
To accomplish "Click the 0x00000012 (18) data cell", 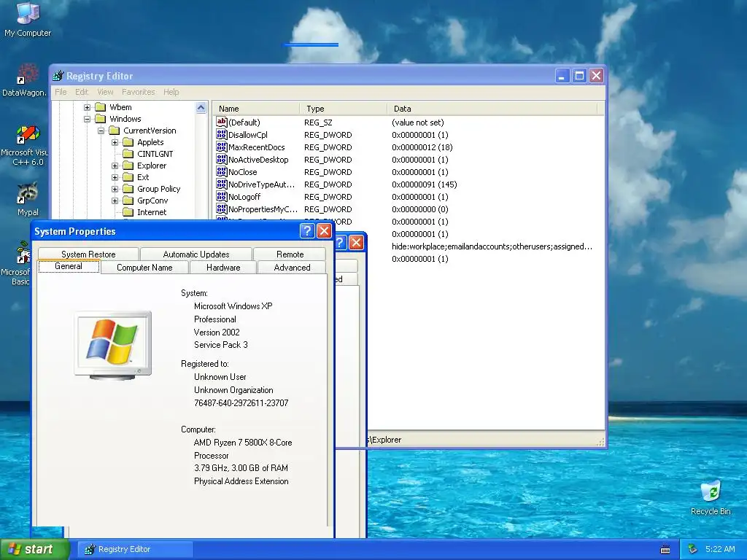I will pos(422,147).
